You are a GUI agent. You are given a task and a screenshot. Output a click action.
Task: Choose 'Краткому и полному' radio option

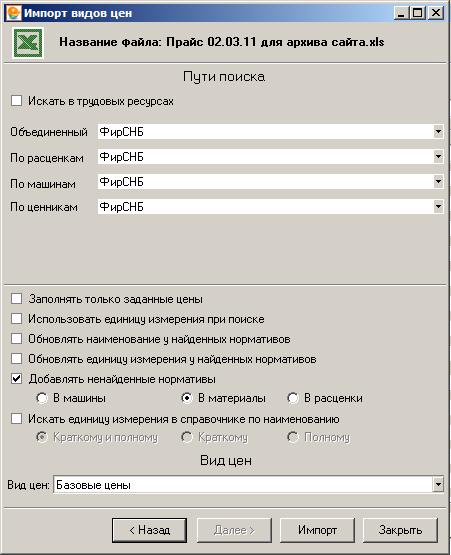coord(42,437)
